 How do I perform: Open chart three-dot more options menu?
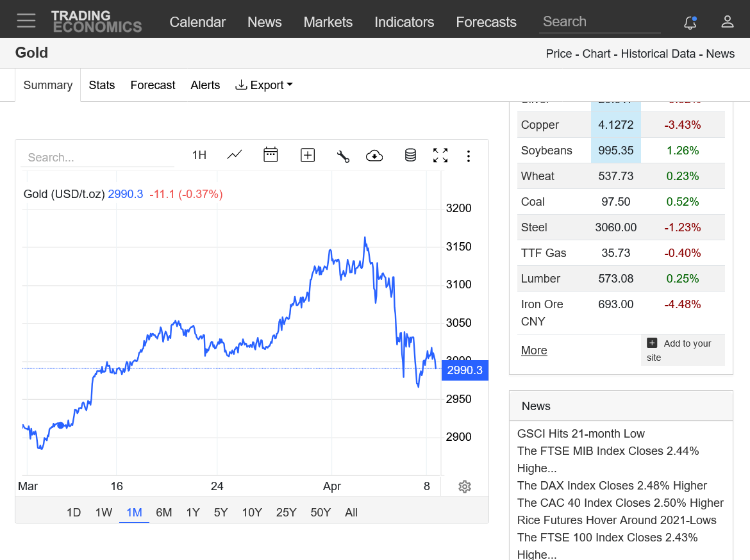coord(469,156)
